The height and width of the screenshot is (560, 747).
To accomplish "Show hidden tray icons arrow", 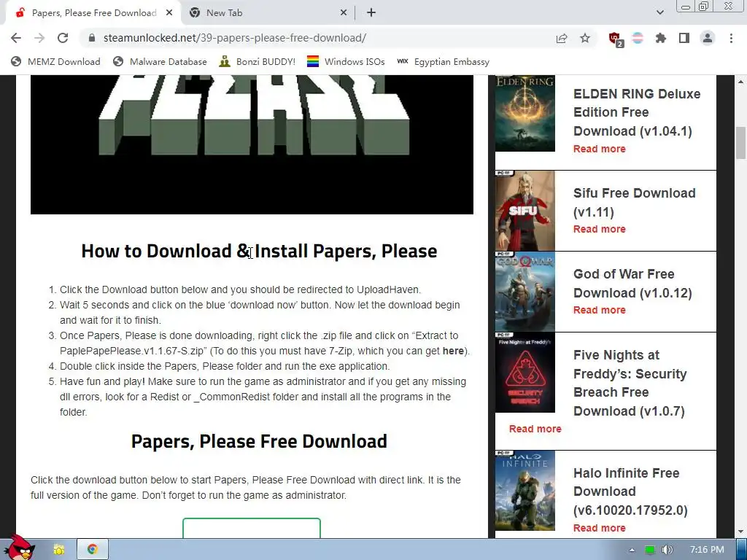I will [632, 550].
